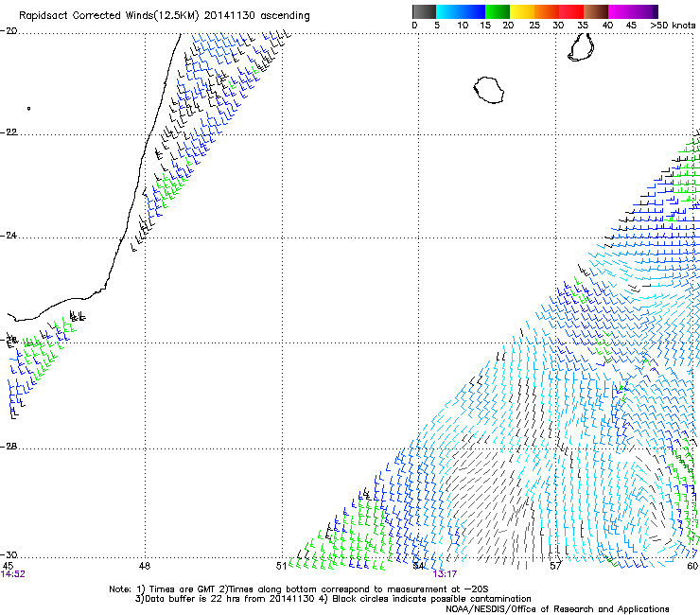Viewport: 700px width, 615px height.
Task: Click the yellow 20-25 knots legend swatch
Action: [x=522, y=11]
